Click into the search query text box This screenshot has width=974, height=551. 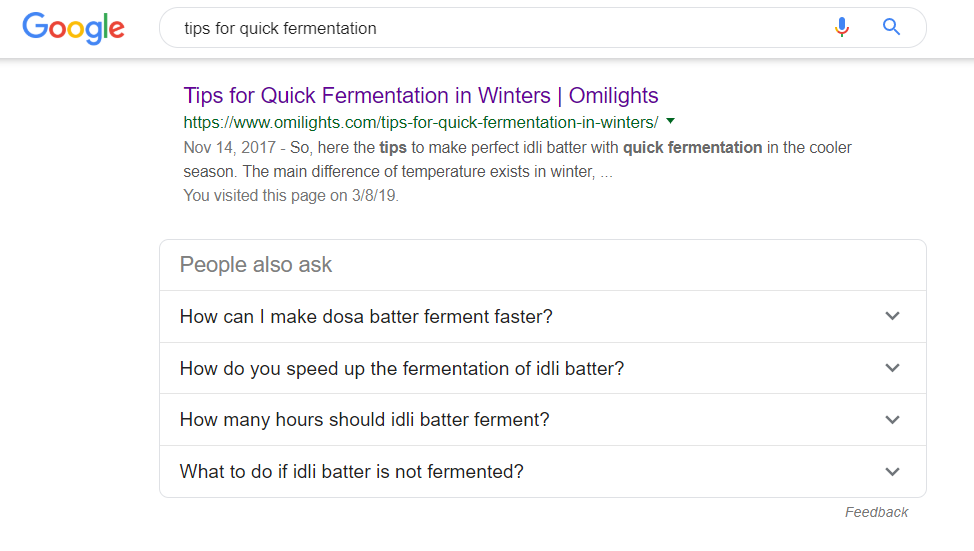point(500,28)
